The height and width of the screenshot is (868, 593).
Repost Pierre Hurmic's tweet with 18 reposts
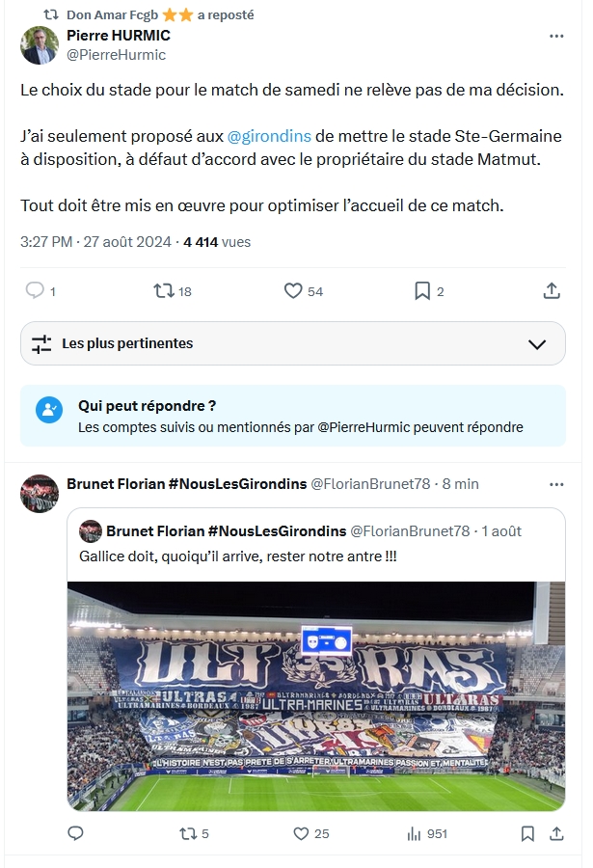(164, 290)
